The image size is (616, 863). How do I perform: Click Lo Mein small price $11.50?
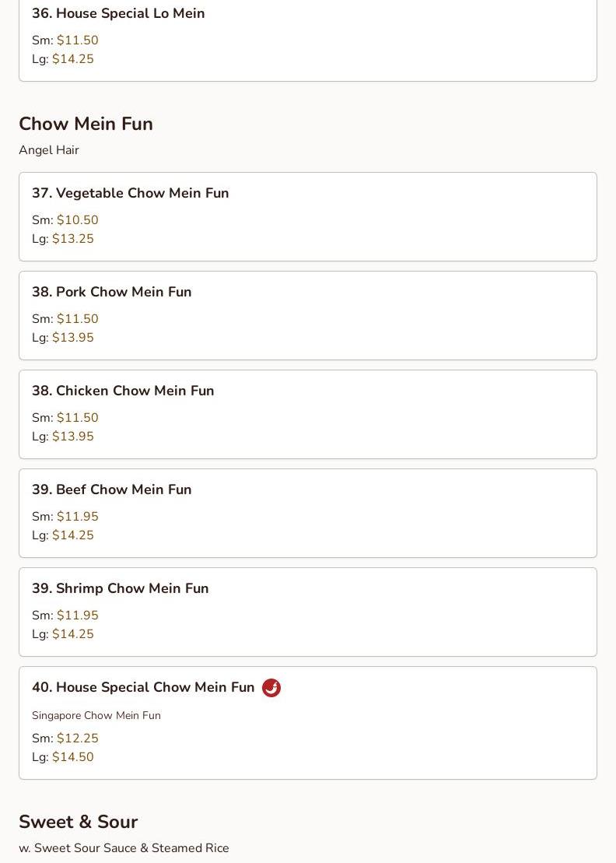(77, 40)
